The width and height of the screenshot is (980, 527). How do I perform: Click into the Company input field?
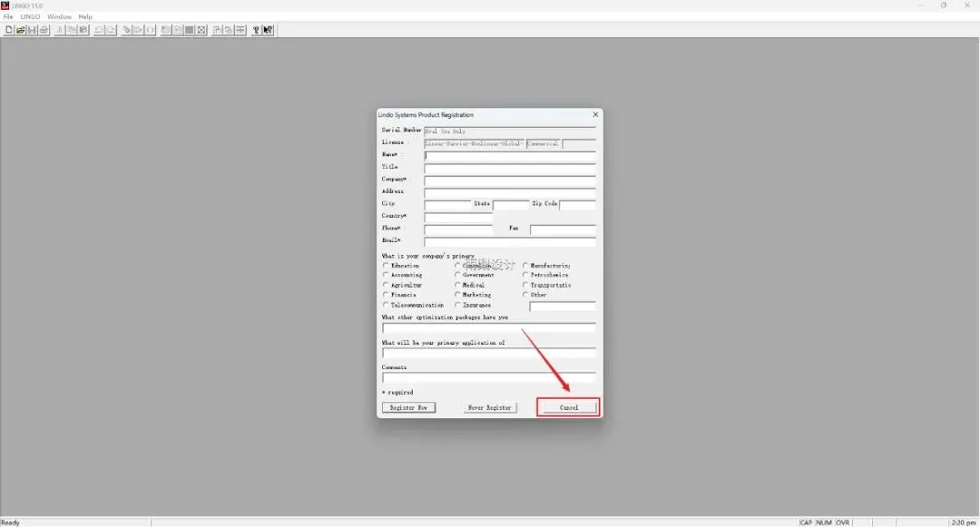tap(510, 180)
